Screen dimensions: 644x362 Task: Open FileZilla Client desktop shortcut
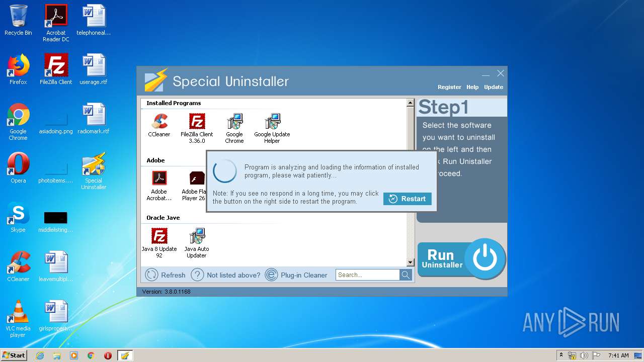tap(56, 69)
